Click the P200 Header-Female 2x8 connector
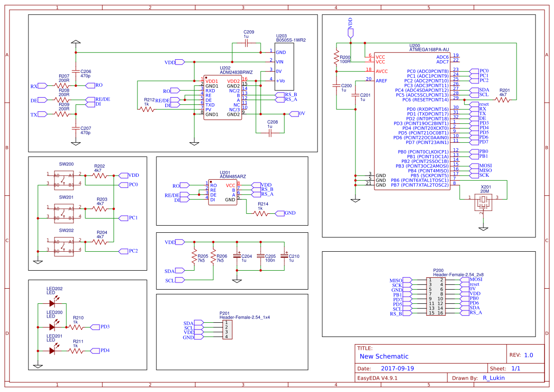554x392 pixels. click(436, 296)
